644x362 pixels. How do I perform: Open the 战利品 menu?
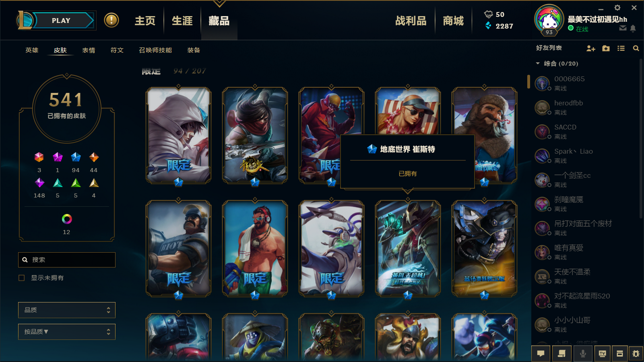(x=411, y=21)
